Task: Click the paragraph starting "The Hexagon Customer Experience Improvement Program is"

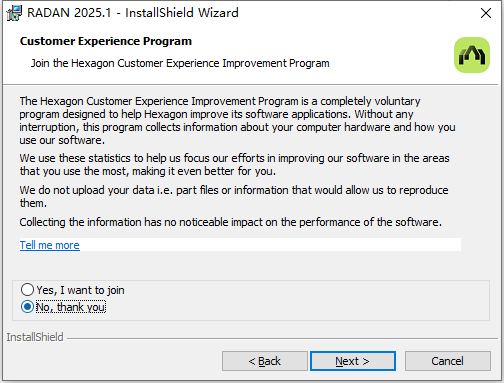Action: 237,120
